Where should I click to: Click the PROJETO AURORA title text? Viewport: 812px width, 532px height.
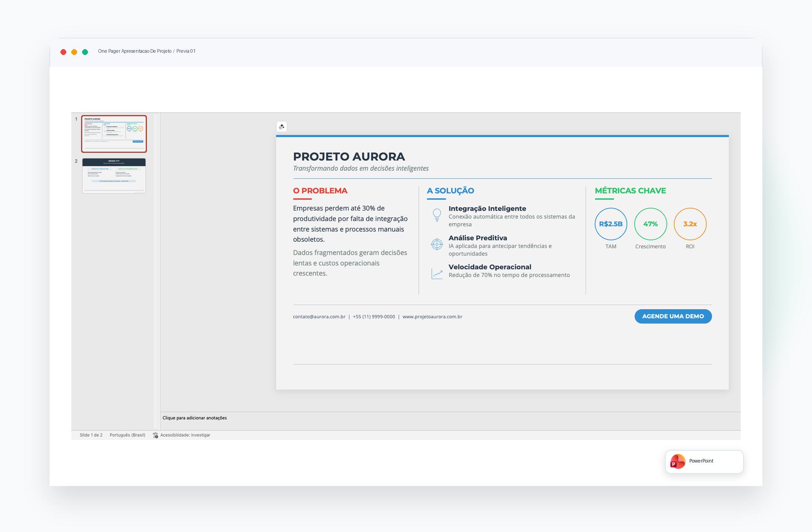pos(349,156)
